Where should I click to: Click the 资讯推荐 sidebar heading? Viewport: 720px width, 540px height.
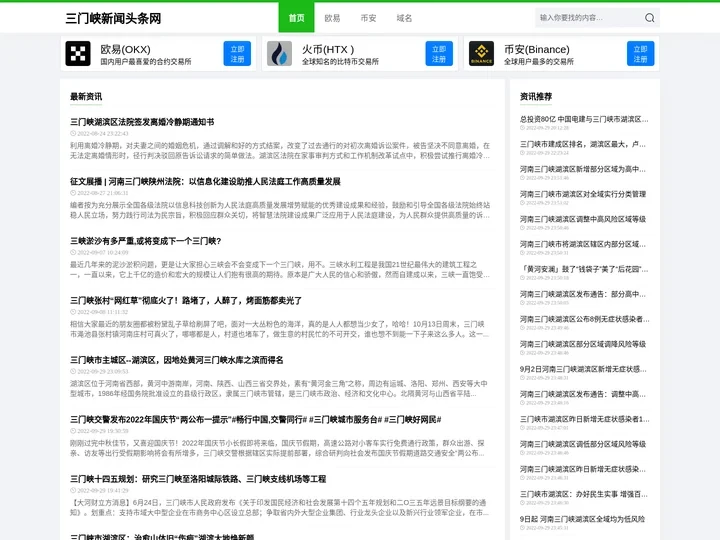pos(536,96)
